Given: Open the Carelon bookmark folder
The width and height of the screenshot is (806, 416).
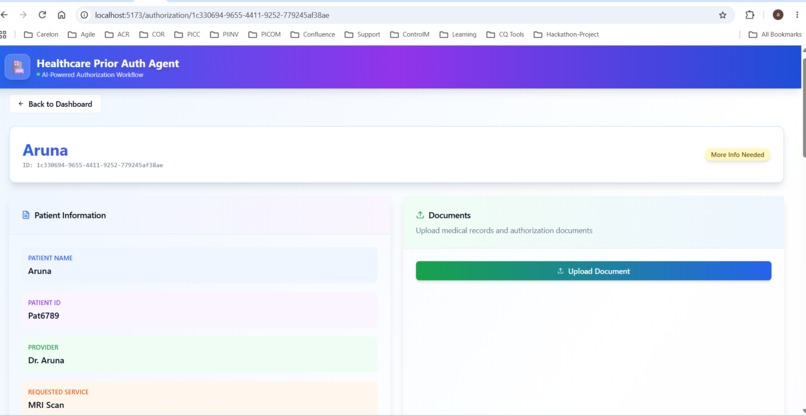Looking at the screenshot, I should [x=41, y=34].
